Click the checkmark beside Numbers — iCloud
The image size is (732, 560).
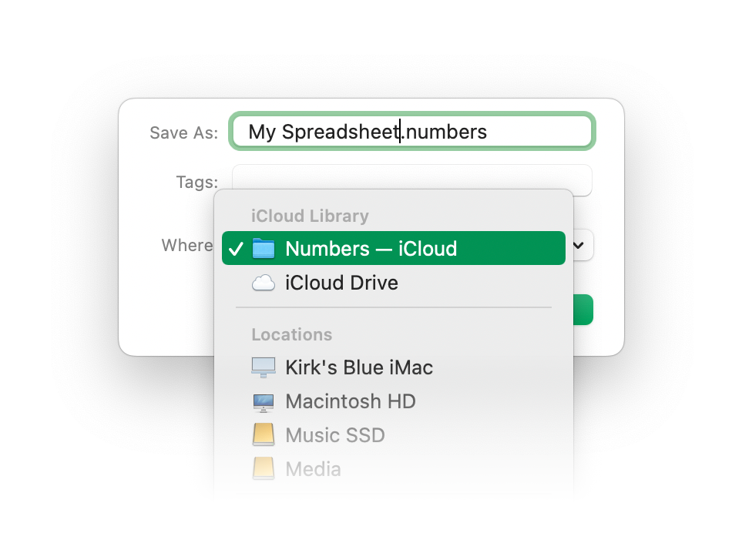pos(236,249)
